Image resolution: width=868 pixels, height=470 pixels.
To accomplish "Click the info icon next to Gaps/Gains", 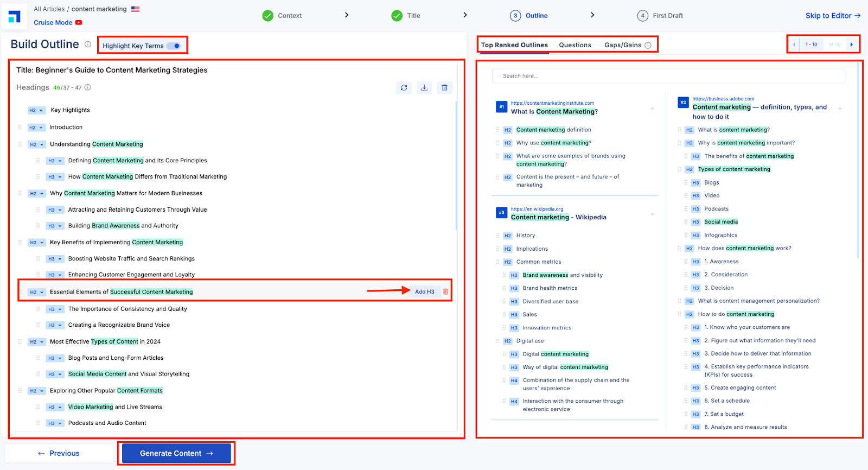I will 648,46.
